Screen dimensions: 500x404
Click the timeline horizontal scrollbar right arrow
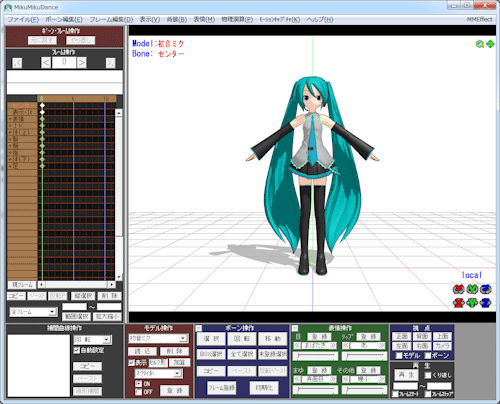pyautogui.click(x=112, y=285)
